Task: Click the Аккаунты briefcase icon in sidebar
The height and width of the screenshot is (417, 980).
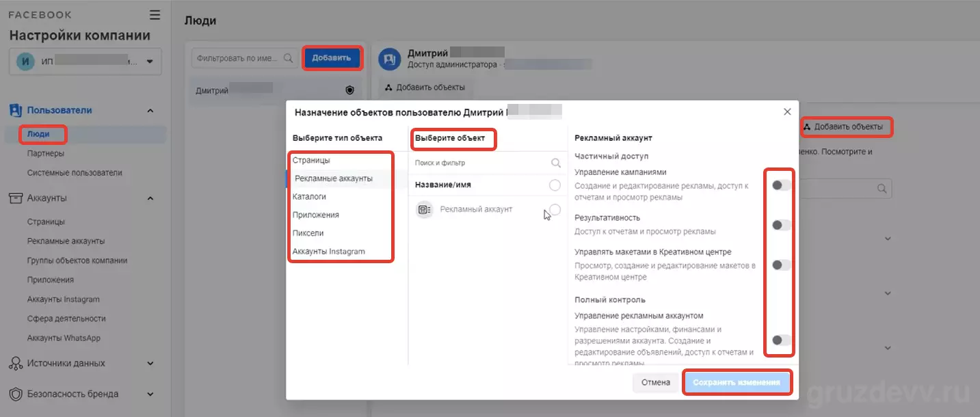Action: (16, 198)
